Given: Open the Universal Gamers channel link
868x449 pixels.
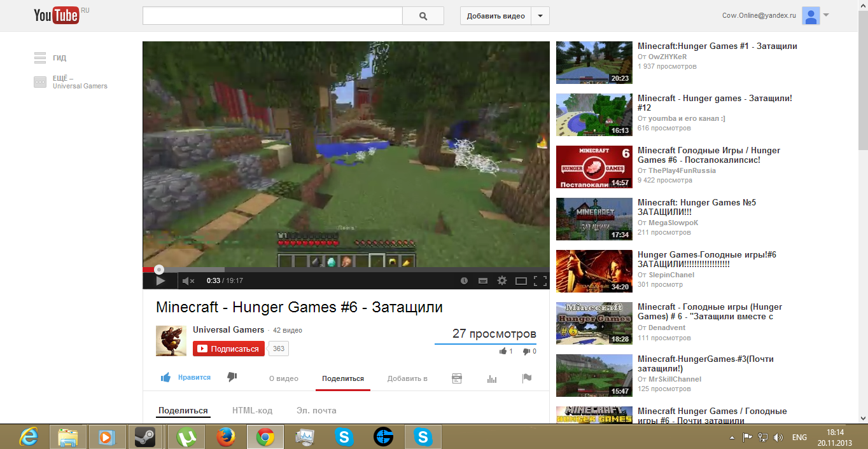Looking at the screenshot, I should click(x=228, y=330).
